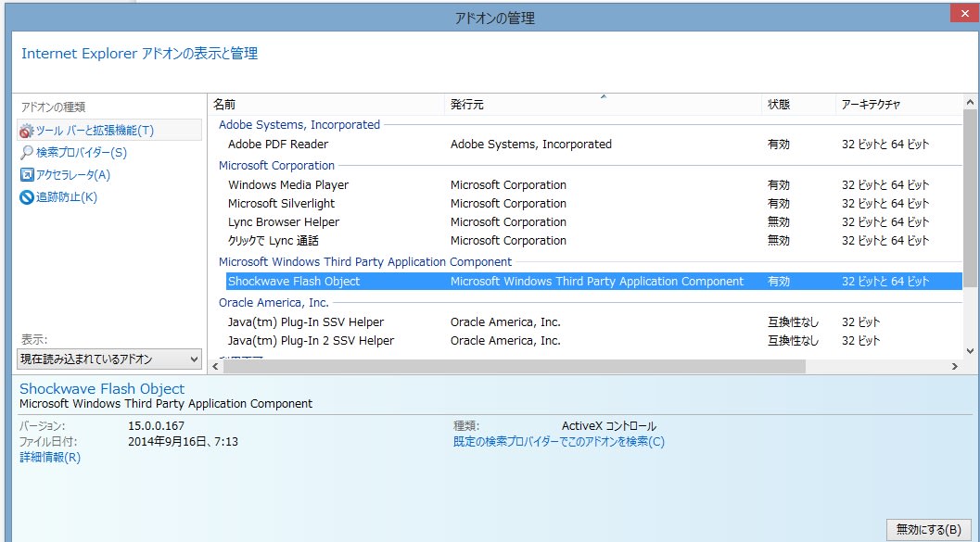Click the search providers magnifier icon
Image resolution: width=980 pixels, height=542 pixels.
(x=26, y=152)
